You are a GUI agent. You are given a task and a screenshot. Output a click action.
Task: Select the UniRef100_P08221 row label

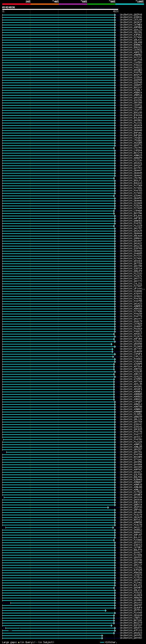click(x=131, y=67)
